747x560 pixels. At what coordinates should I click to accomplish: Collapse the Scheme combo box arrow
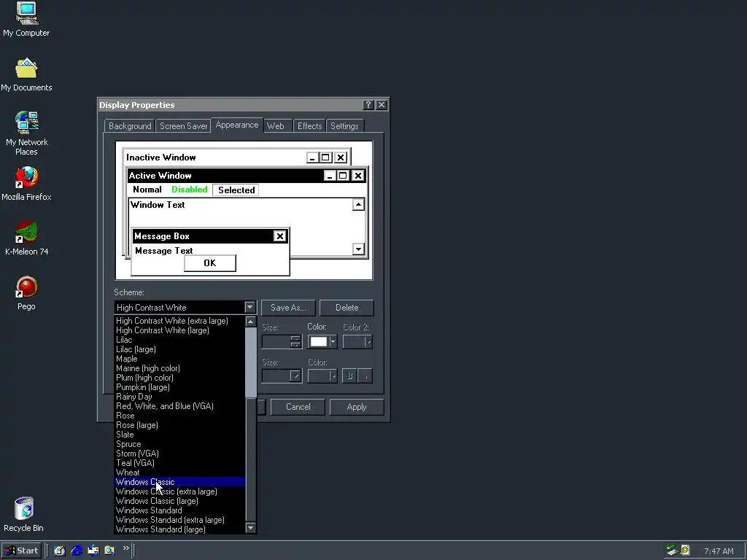coord(249,307)
